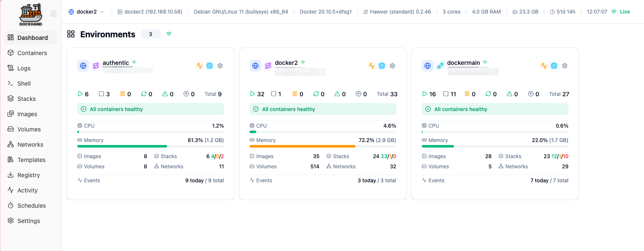Click the activity pulse icon on authentic card
Viewport: 644px width, 251px height.
pos(199,66)
